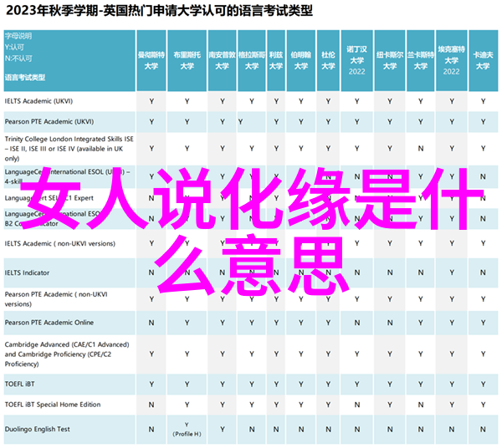Select the IELTS Academic (UKVI) row label
Screen dimensions: 502x448
pos(38,101)
